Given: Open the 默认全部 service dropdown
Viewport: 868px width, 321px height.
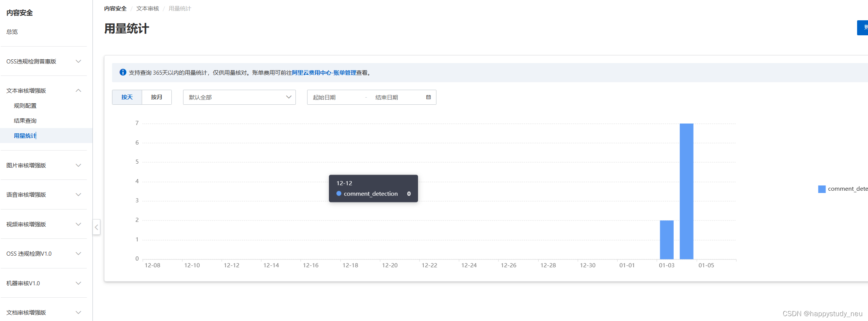Looking at the screenshot, I should coord(239,97).
